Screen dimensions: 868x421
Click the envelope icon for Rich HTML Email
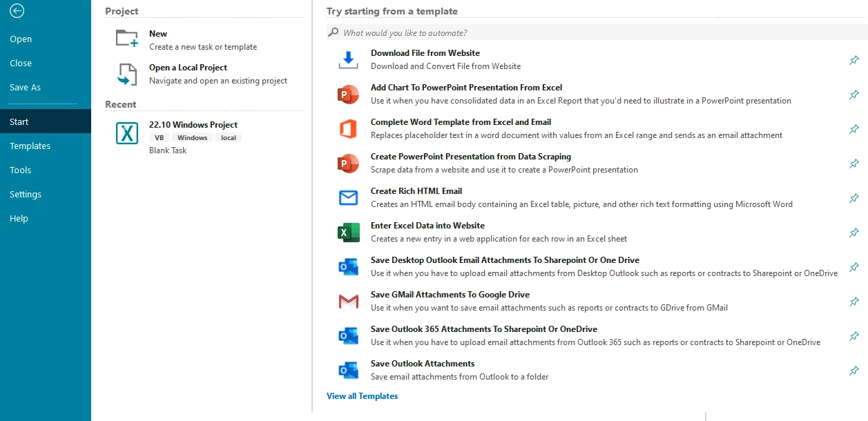pyautogui.click(x=349, y=198)
